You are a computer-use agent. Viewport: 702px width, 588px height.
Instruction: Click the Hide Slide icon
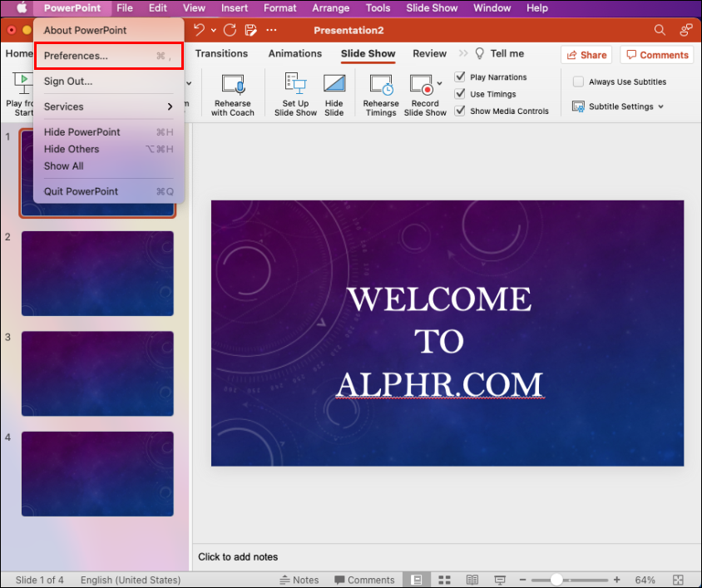pos(334,83)
